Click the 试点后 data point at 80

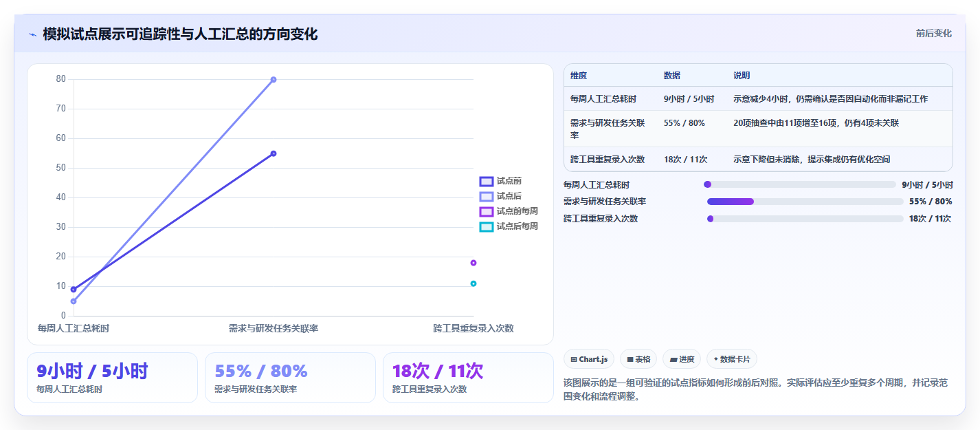274,80
